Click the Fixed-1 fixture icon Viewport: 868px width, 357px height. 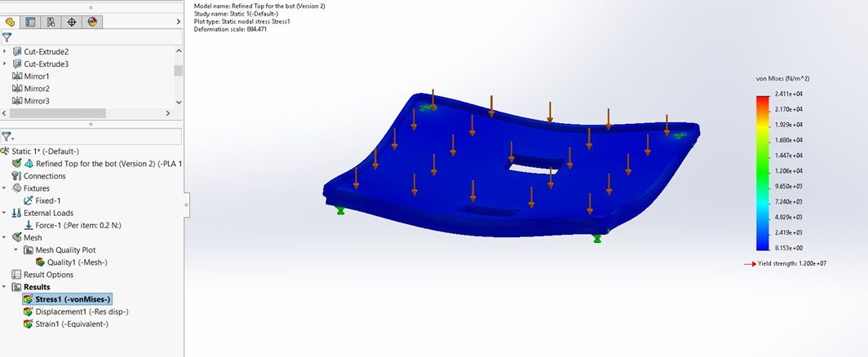point(29,201)
